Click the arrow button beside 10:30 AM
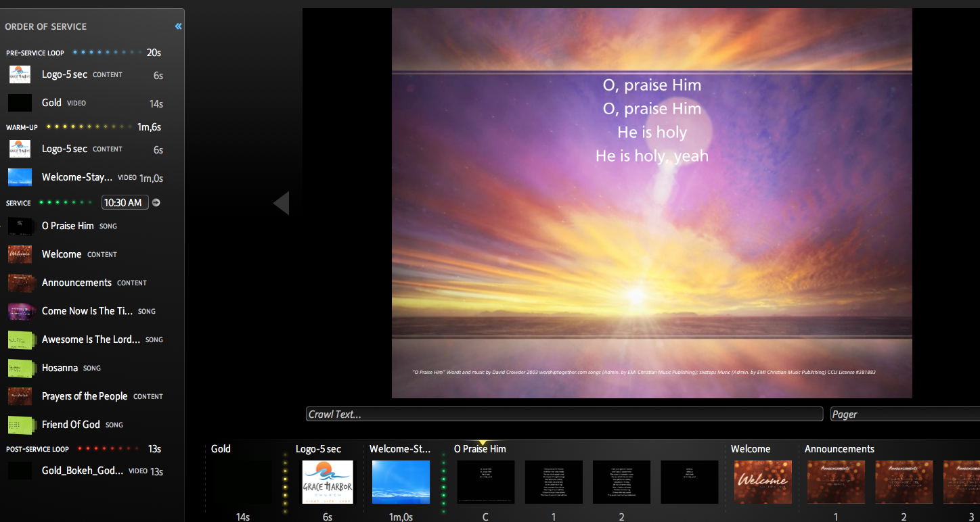The image size is (980, 522). point(156,202)
